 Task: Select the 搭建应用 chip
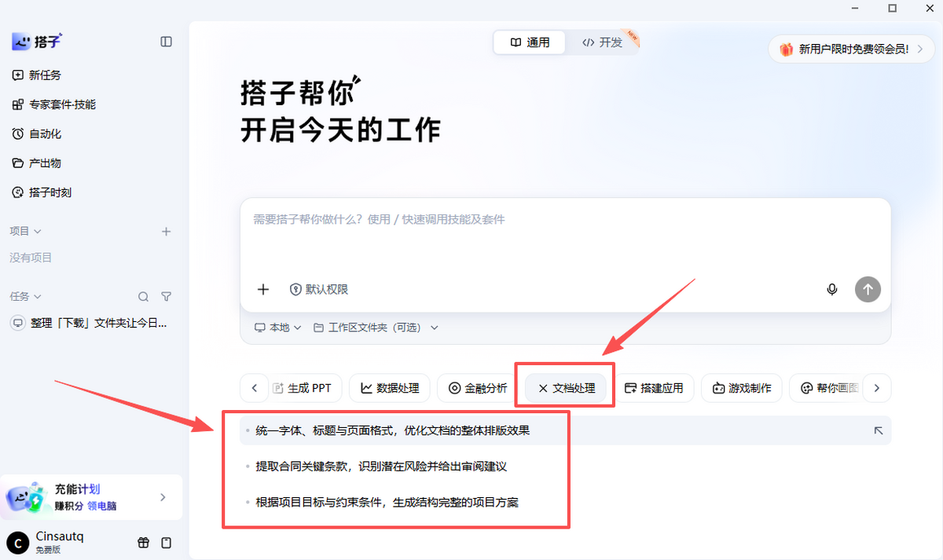[x=654, y=388]
